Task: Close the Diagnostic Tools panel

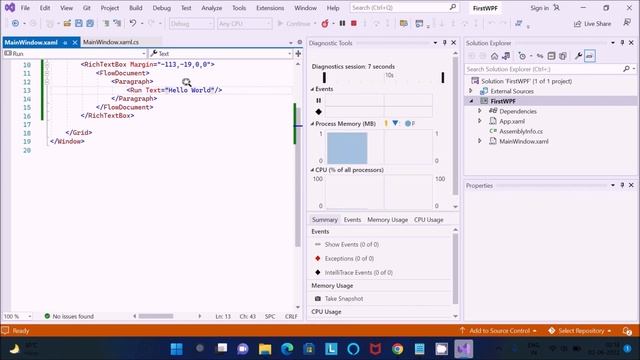Action: point(453,42)
